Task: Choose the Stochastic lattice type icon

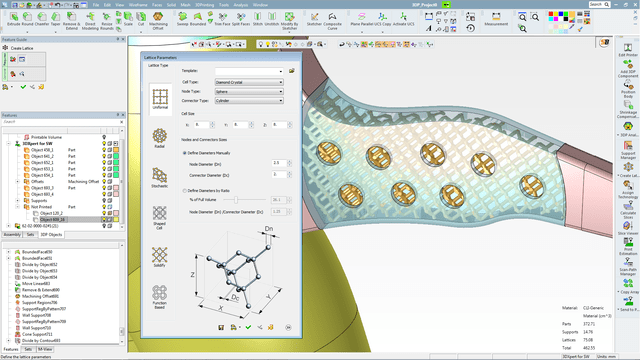Action: [160, 177]
